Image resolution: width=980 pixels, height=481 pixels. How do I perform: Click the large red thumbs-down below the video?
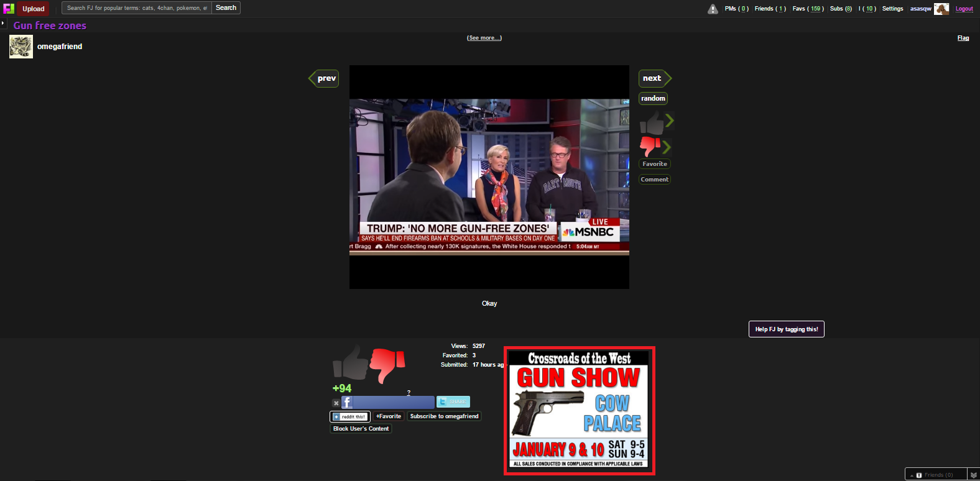coord(387,364)
